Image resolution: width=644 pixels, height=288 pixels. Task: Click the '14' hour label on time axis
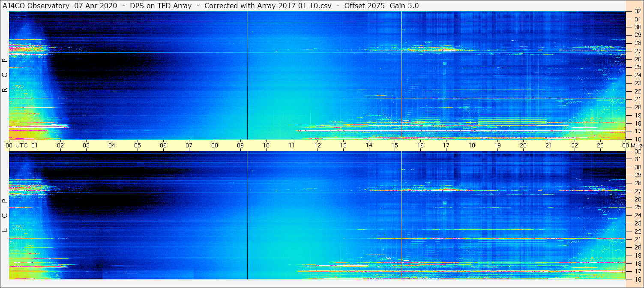click(x=369, y=145)
